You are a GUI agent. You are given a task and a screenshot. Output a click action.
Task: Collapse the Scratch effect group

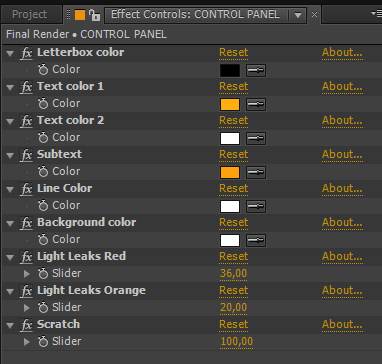(x=10, y=326)
